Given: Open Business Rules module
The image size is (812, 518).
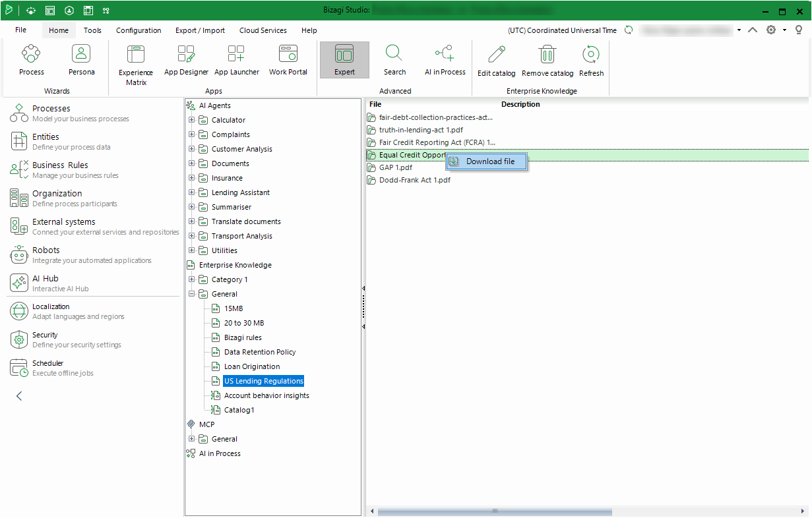Looking at the screenshot, I should pyautogui.click(x=65, y=169).
